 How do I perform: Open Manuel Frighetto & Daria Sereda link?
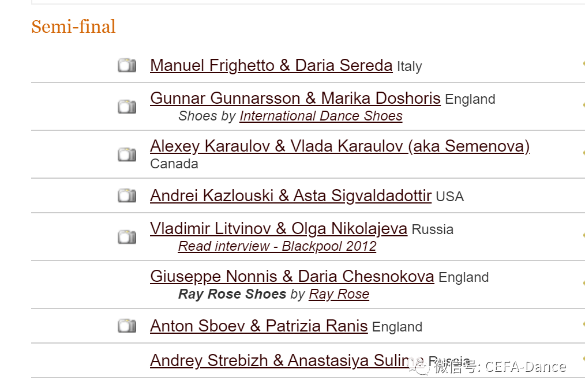tap(271, 66)
